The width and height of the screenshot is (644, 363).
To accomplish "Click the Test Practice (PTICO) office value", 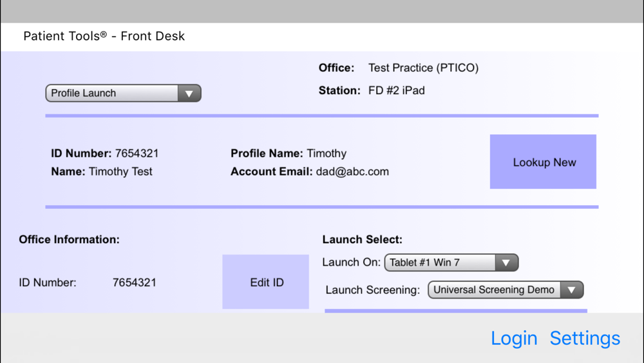I will (424, 68).
